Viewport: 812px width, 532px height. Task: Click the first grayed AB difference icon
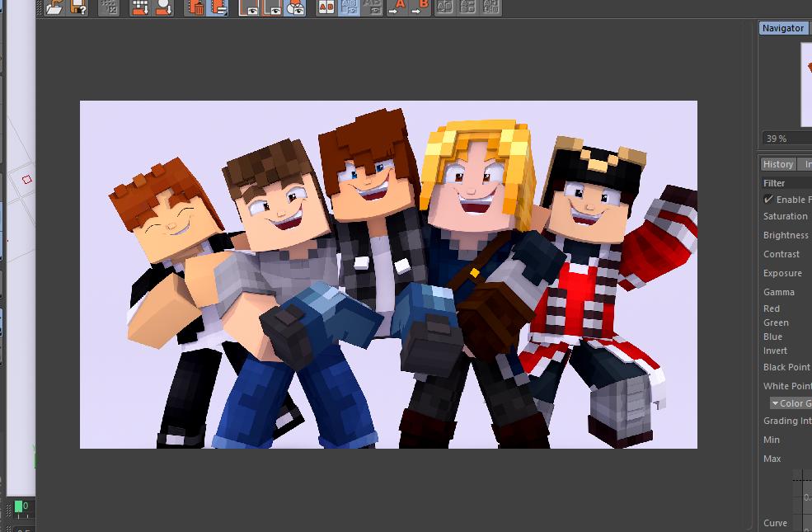(x=444, y=7)
